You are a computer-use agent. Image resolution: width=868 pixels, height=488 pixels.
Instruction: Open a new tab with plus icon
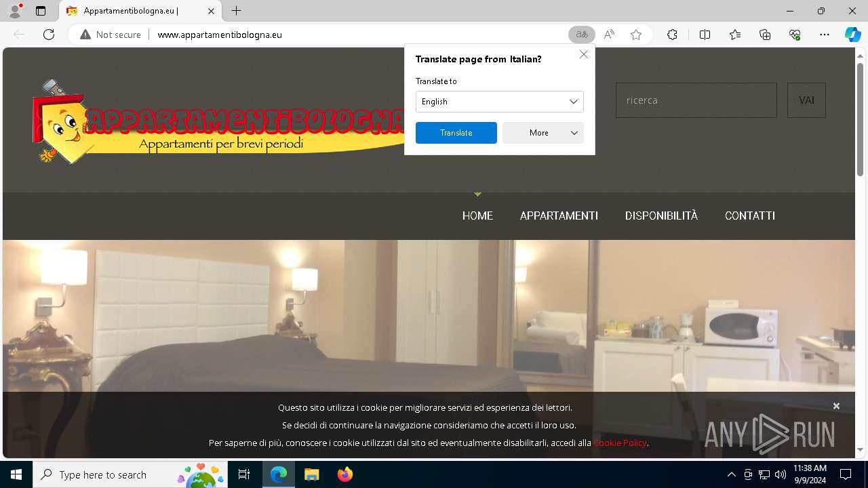[x=236, y=11]
